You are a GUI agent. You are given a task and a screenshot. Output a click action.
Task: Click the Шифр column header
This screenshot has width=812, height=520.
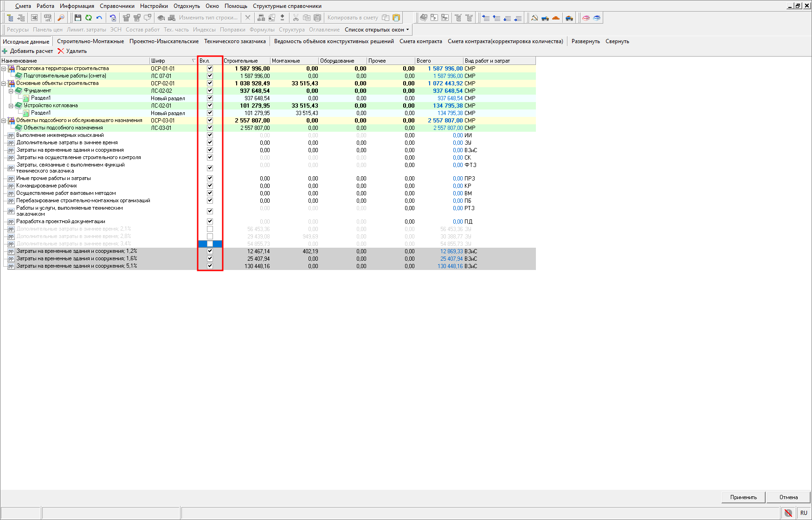click(169, 61)
